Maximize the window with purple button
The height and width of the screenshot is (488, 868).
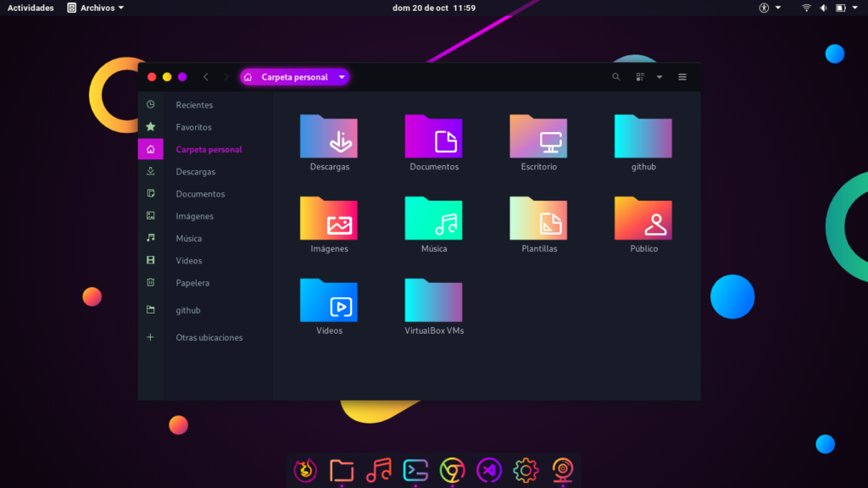182,77
